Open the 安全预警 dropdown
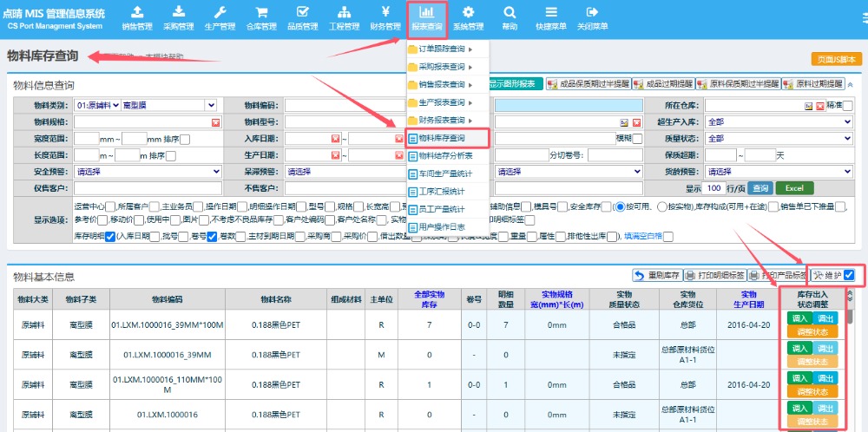Viewport: 868px width, 432px height. (148, 172)
